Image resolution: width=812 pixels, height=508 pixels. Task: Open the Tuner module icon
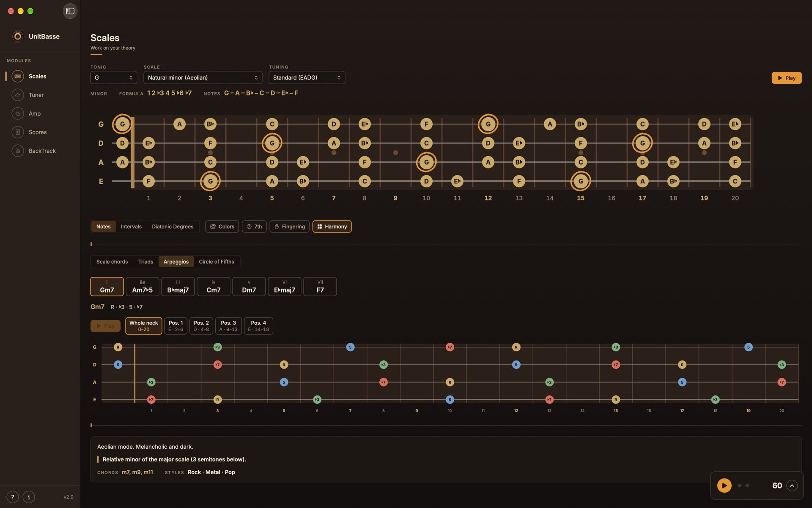(18, 95)
